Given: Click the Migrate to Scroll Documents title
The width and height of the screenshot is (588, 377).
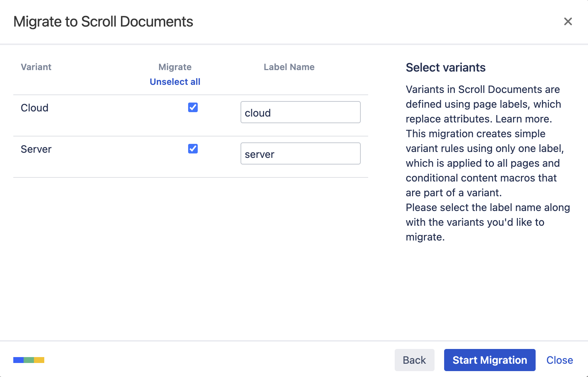Looking at the screenshot, I should pyautogui.click(x=103, y=22).
